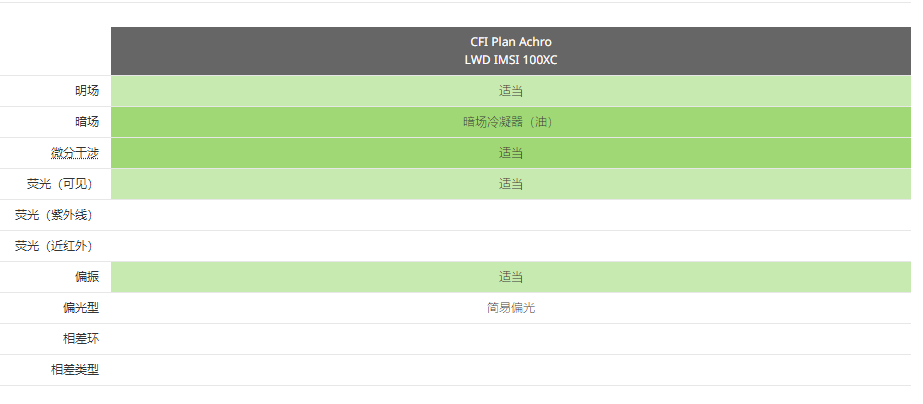Select the 相差环 row label
Screen dimensions: 923x404
point(81,339)
